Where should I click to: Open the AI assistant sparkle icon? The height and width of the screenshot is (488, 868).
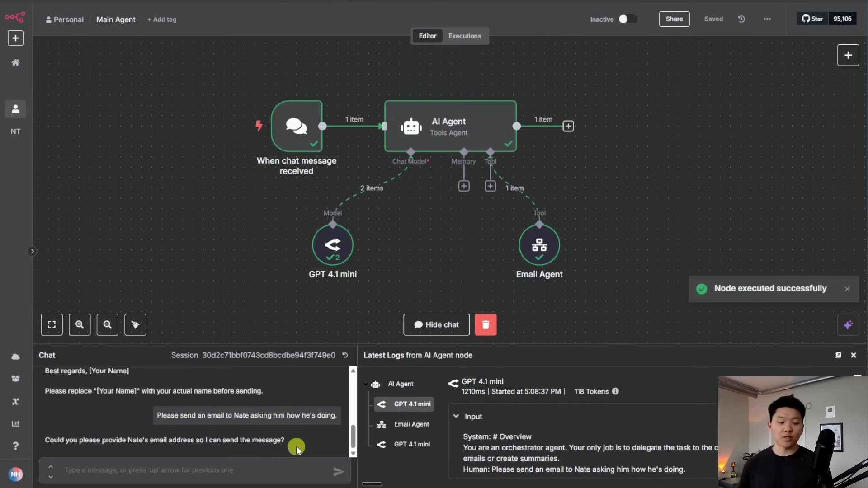(848, 324)
